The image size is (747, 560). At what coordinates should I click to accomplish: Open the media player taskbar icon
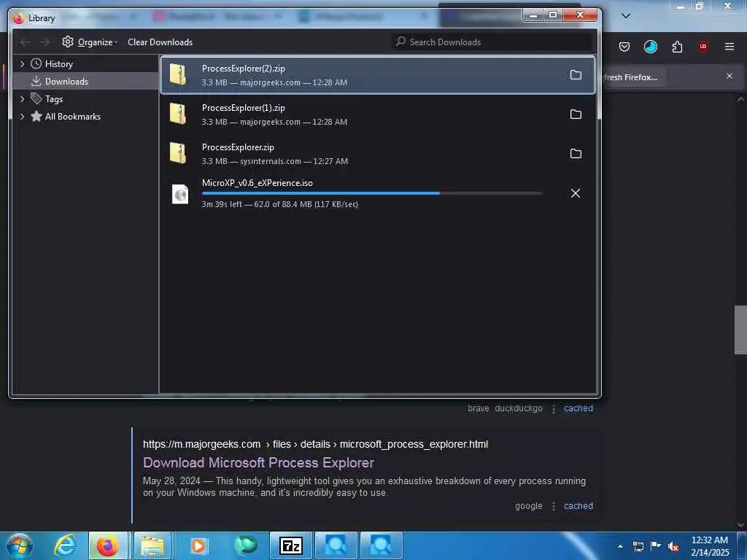198,545
